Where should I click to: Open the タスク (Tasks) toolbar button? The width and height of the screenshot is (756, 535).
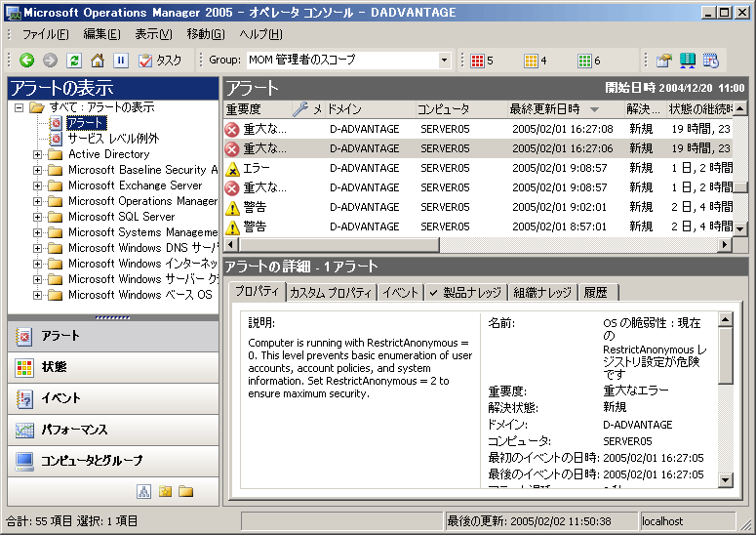[160, 61]
